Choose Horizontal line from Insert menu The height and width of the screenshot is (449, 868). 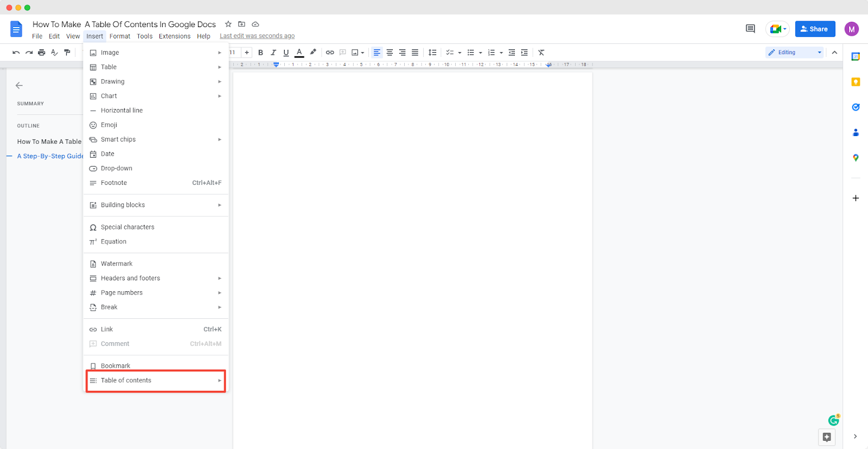click(x=156, y=111)
